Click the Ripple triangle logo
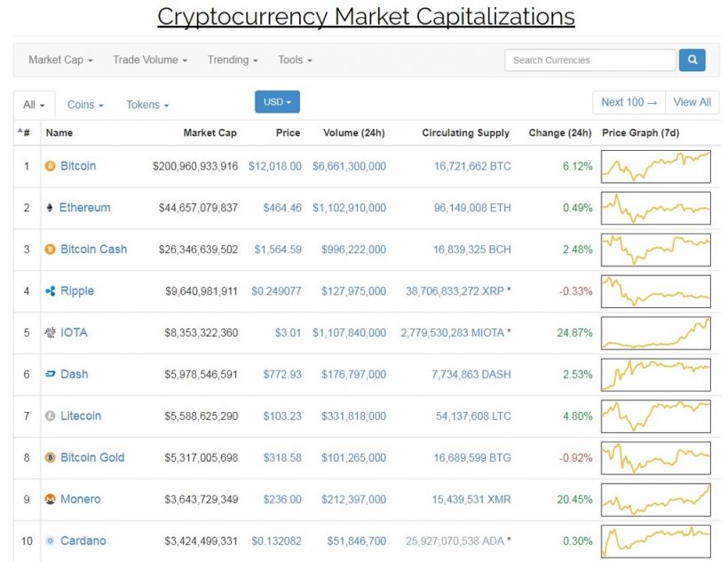Screen dimensions: 728x562 (x=51, y=291)
